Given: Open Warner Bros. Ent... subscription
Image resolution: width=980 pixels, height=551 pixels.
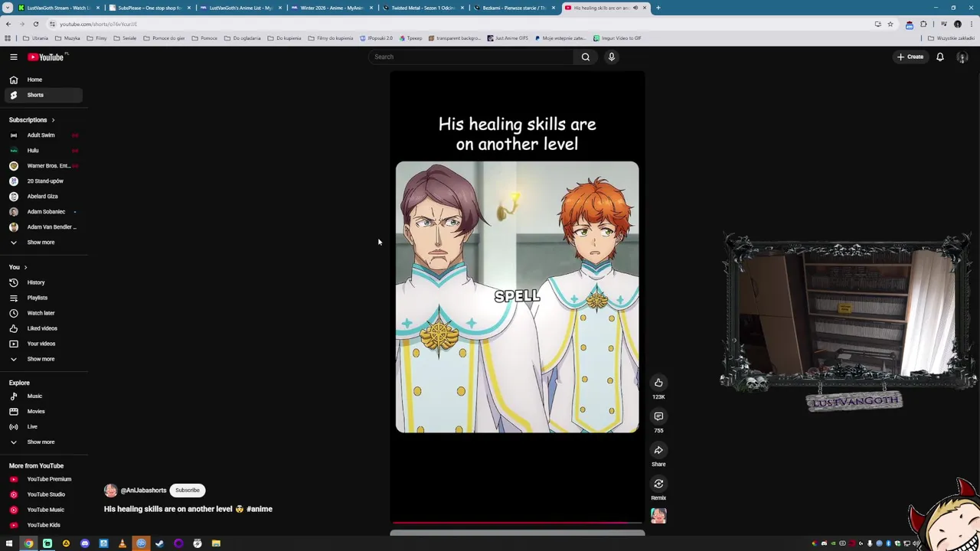Looking at the screenshot, I should pos(43,166).
